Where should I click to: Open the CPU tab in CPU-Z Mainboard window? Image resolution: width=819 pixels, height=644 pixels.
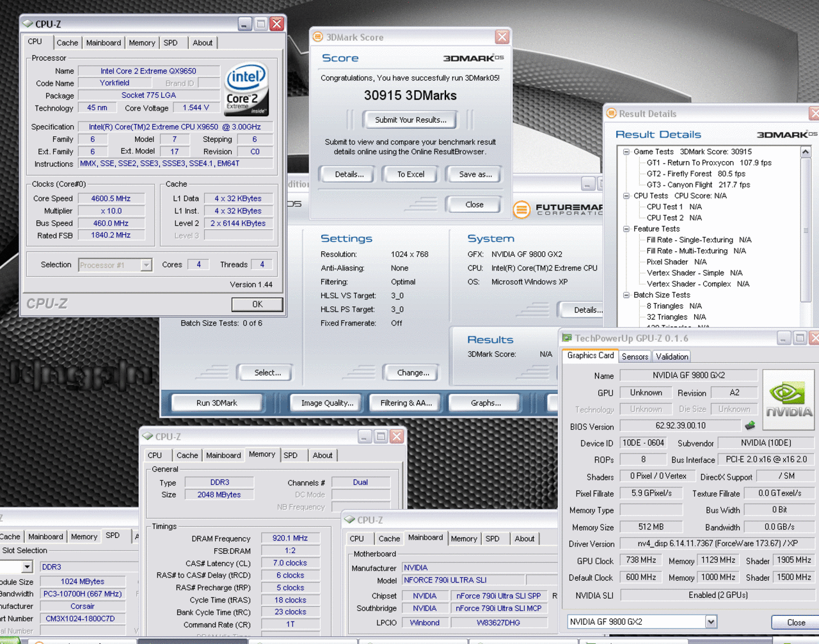point(357,539)
